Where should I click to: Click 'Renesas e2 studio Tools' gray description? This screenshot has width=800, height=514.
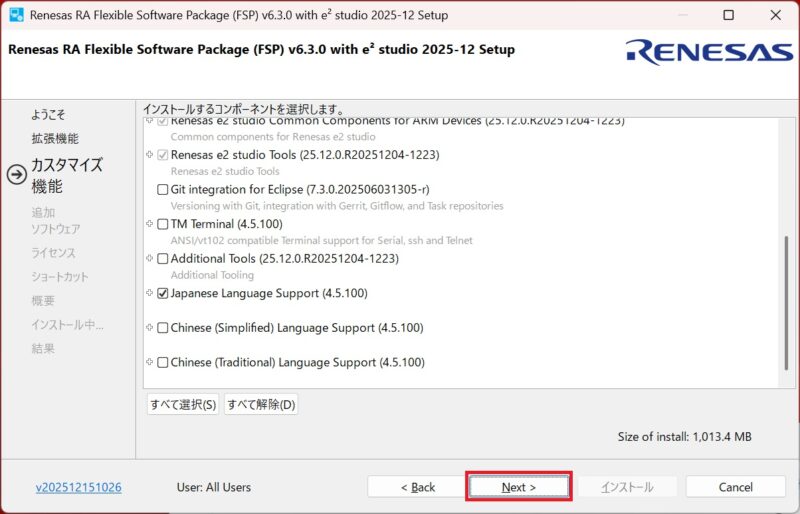[225, 171]
